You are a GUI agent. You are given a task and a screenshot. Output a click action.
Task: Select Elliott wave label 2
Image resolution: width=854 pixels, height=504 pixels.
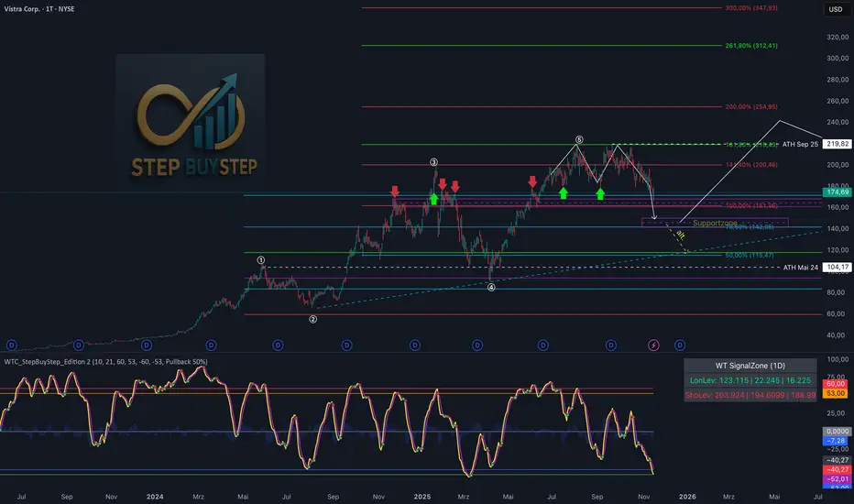[x=313, y=319]
